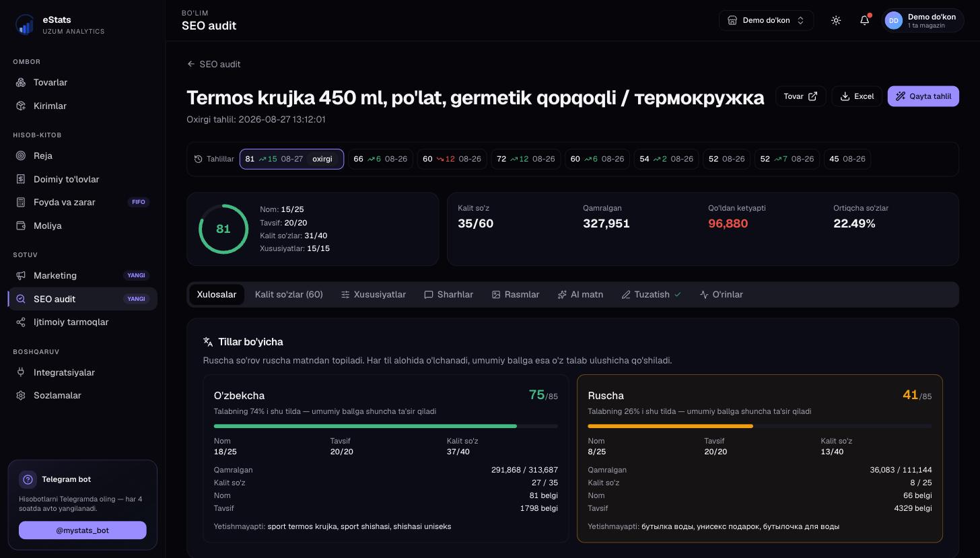This screenshot has width=980, height=558.
Task: Open Integratsiyalar page
Action: [x=82, y=372]
